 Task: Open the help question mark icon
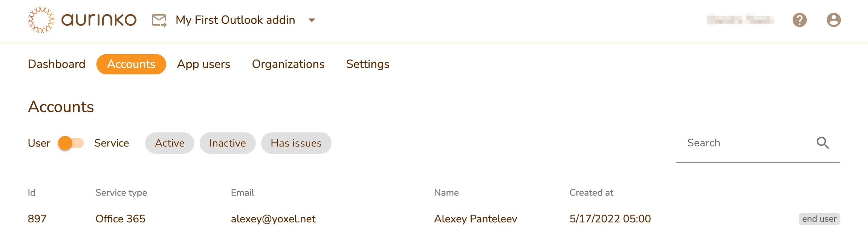799,20
